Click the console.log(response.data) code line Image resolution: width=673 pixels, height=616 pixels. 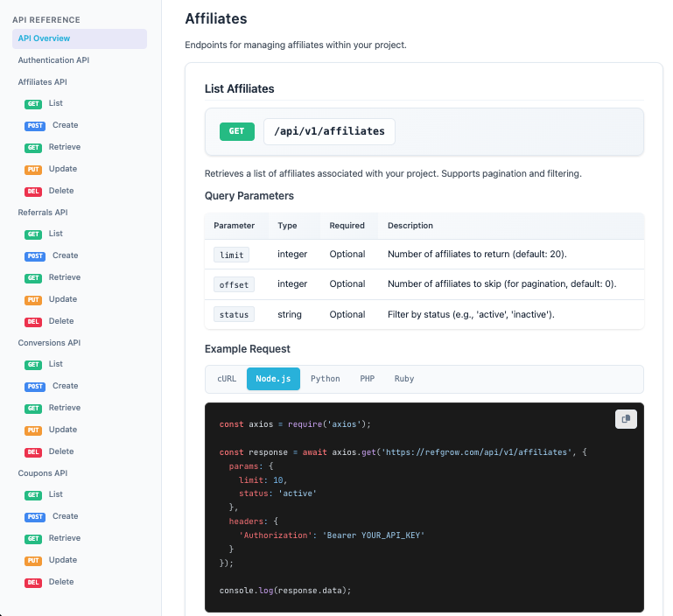tap(285, 591)
